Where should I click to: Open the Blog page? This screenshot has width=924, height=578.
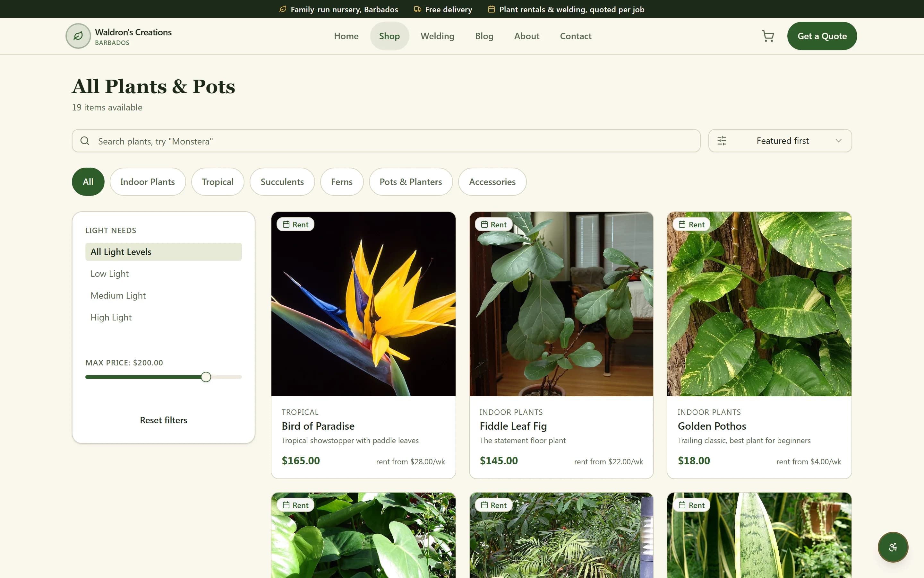pyautogui.click(x=484, y=36)
